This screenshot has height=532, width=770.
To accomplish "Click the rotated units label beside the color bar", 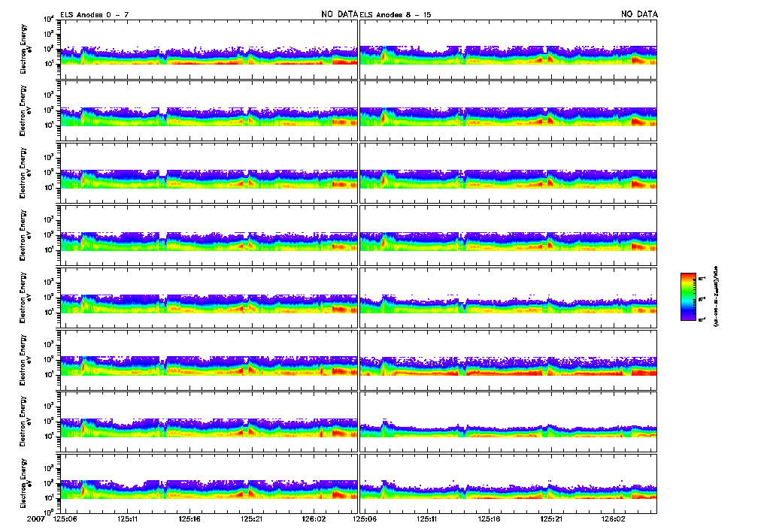I will click(715, 296).
